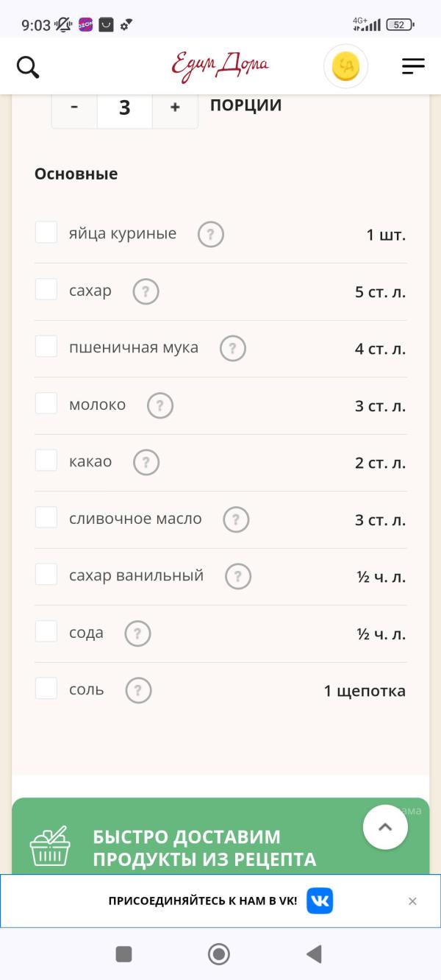The width and height of the screenshot is (441, 980).
Task: Tick the сахар ingredient checkbox
Action: pos(46,289)
